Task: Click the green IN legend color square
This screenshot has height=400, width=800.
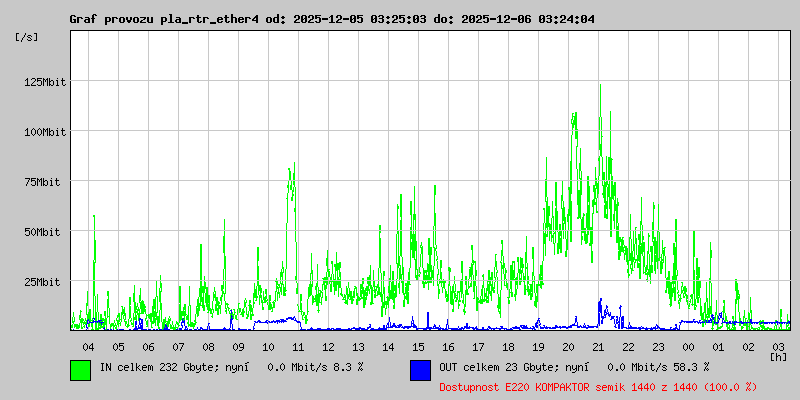Action: tap(80, 369)
